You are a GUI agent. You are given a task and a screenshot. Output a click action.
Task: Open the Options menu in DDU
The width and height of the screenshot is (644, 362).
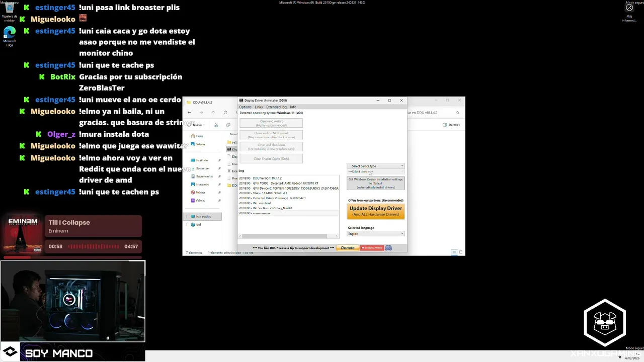(x=245, y=107)
